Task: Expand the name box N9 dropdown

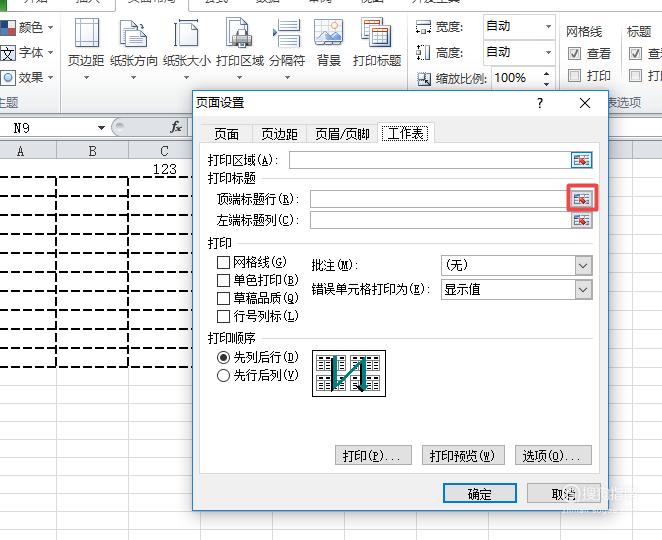Action: [x=101, y=128]
